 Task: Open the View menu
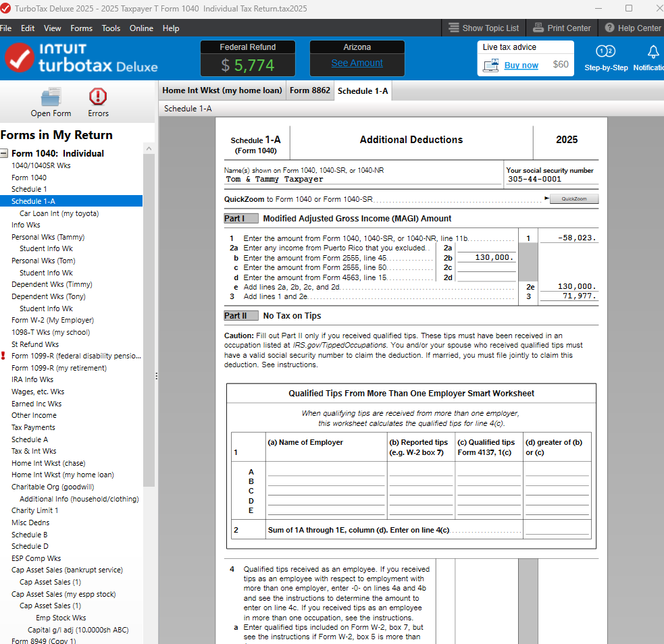pos(52,28)
